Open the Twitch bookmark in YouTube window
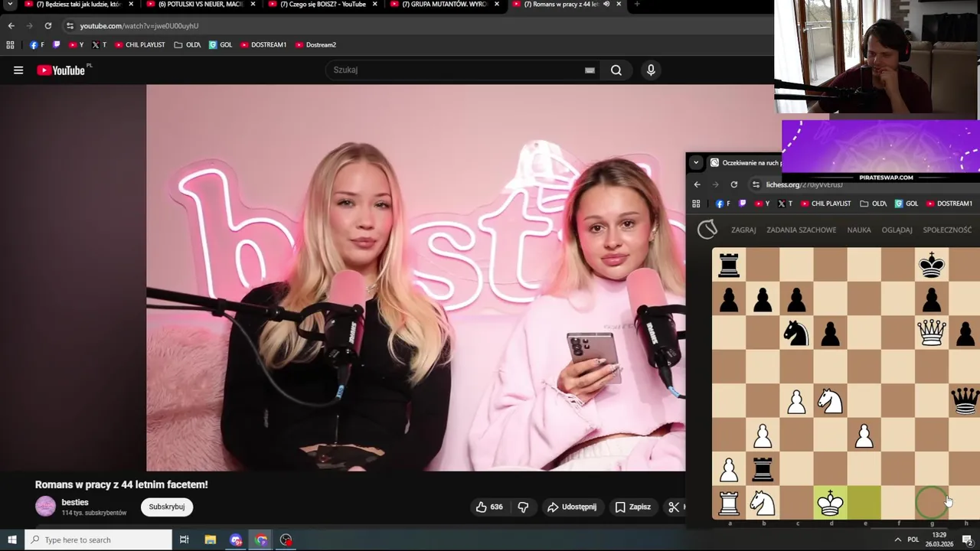980x551 pixels. click(56, 45)
